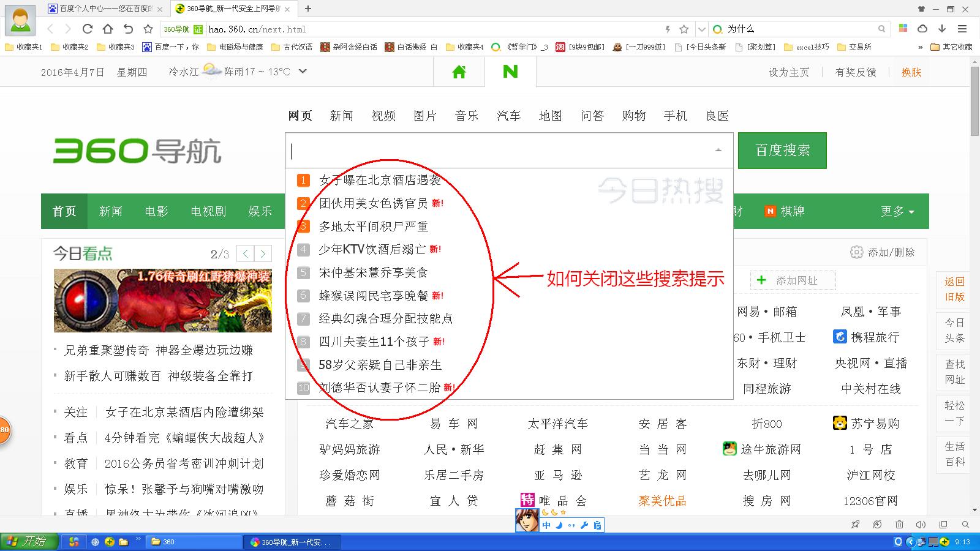This screenshot has width=980, height=551.
Task: Click the 添加网址 button
Action: point(793,280)
